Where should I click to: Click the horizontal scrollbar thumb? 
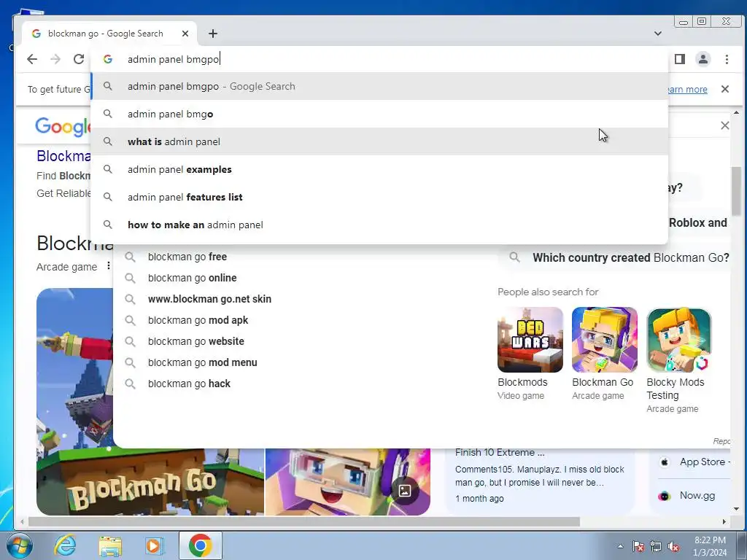[x=304, y=522]
